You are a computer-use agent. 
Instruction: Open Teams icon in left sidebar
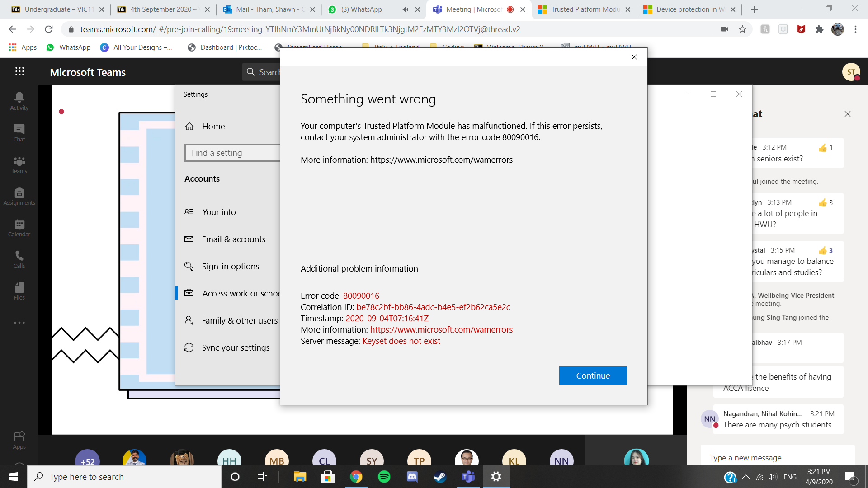coord(19,164)
